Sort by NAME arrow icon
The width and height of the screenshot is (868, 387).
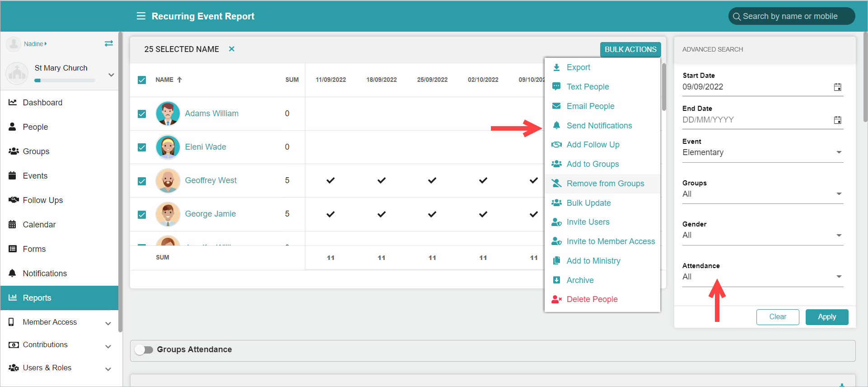pyautogui.click(x=179, y=80)
